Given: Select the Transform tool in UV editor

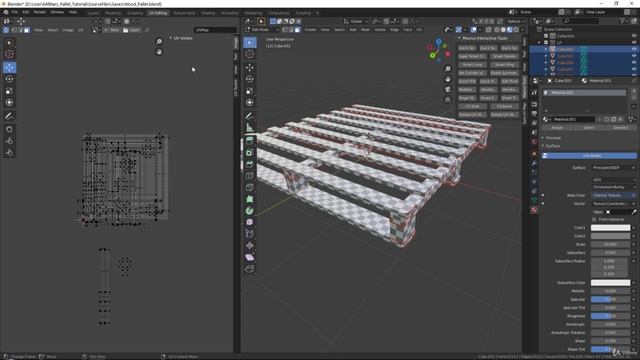Looking at the screenshot, I should click(x=9, y=102).
